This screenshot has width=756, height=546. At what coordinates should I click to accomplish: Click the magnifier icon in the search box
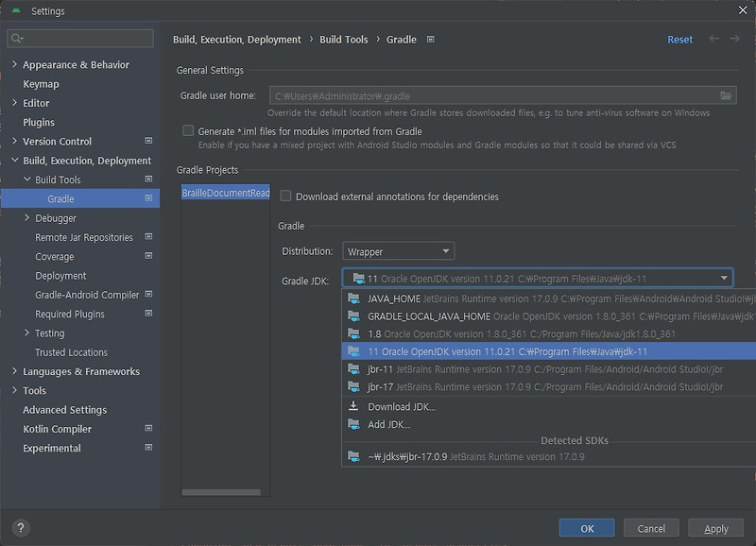[x=18, y=38]
